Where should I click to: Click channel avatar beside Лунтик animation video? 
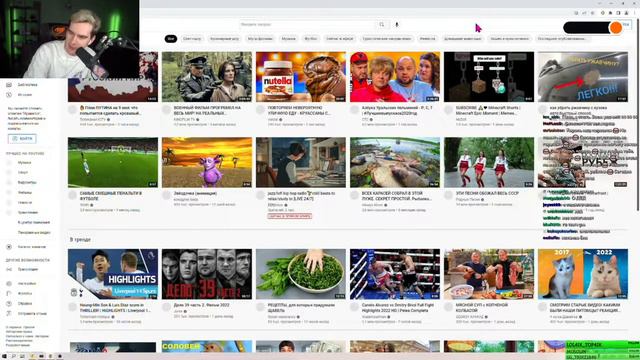pos(167,196)
